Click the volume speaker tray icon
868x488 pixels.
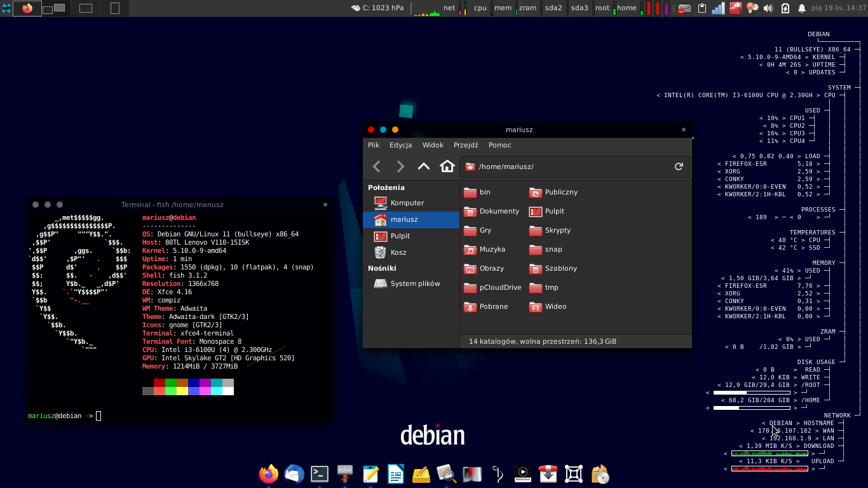[768, 8]
